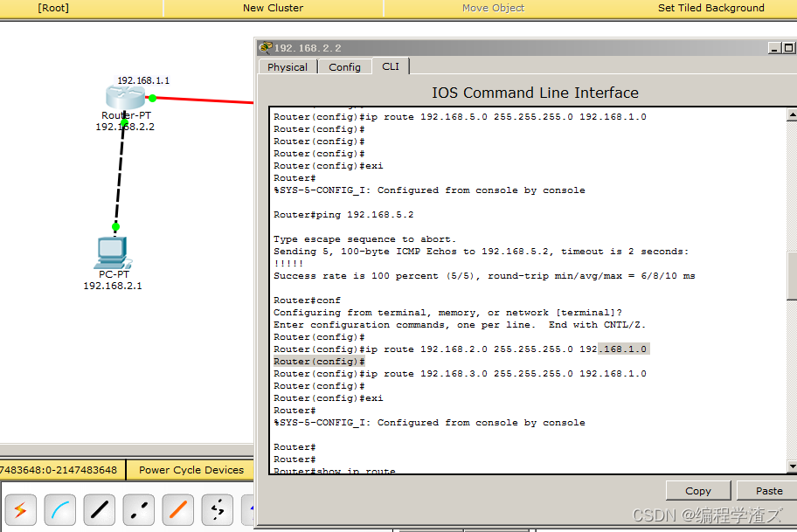The height and width of the screenshot is (532, 797).
Task: Click New Cluster in the top bar
Action: (x=273, y=8)
